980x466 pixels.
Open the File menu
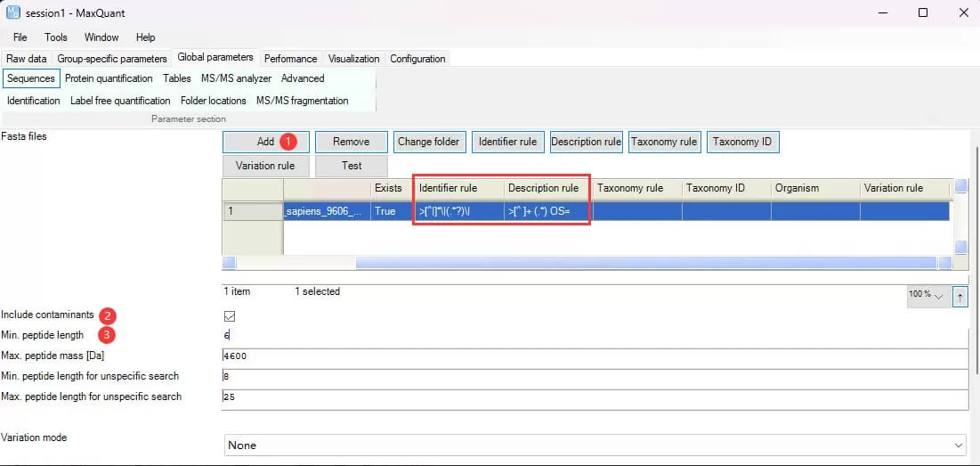point(20,37)
